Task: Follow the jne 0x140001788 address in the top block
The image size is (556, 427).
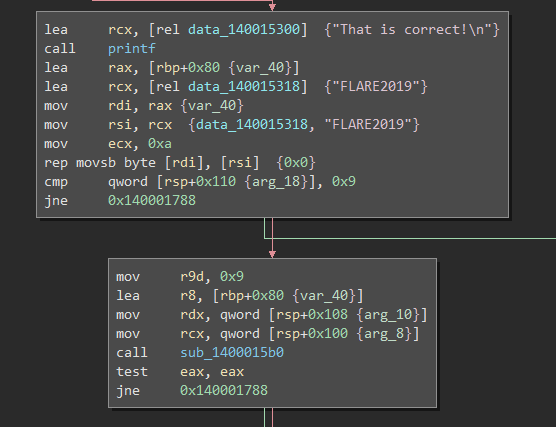Action: tap(152, 200)
